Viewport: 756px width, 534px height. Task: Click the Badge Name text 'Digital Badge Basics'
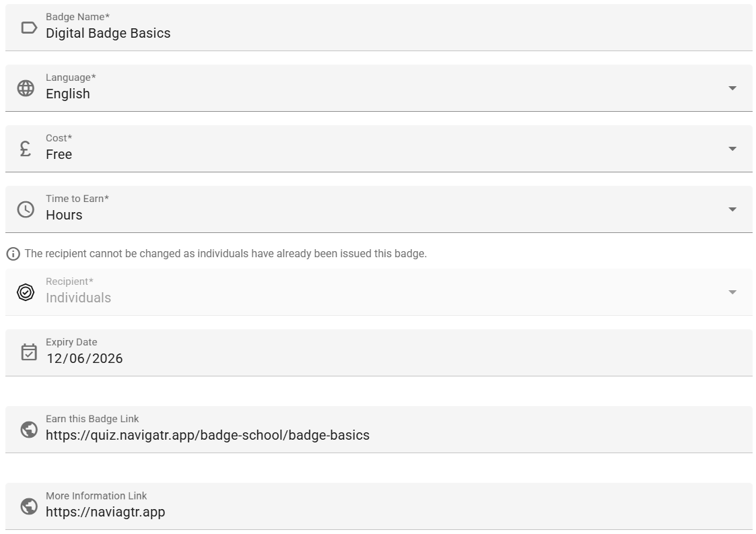tap(108, 33)
